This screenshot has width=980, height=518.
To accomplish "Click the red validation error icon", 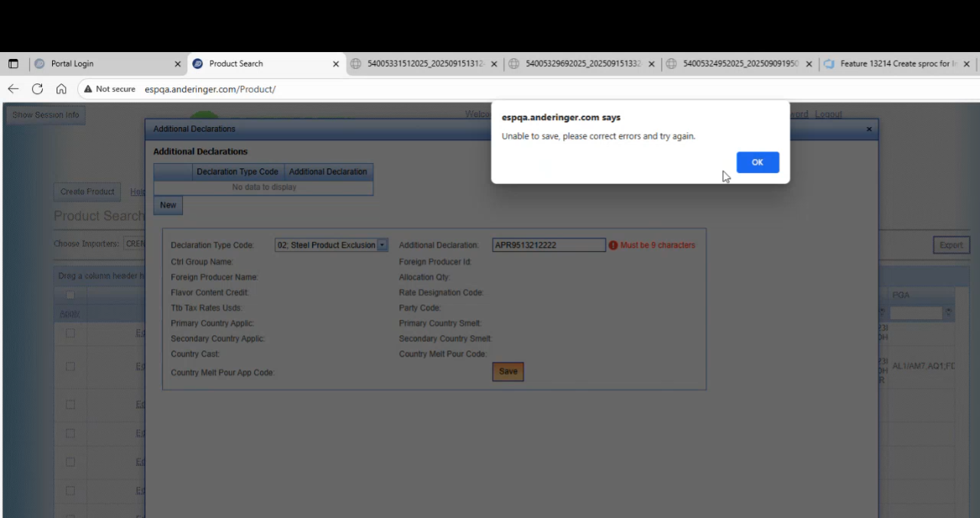I will click(613, 246).
